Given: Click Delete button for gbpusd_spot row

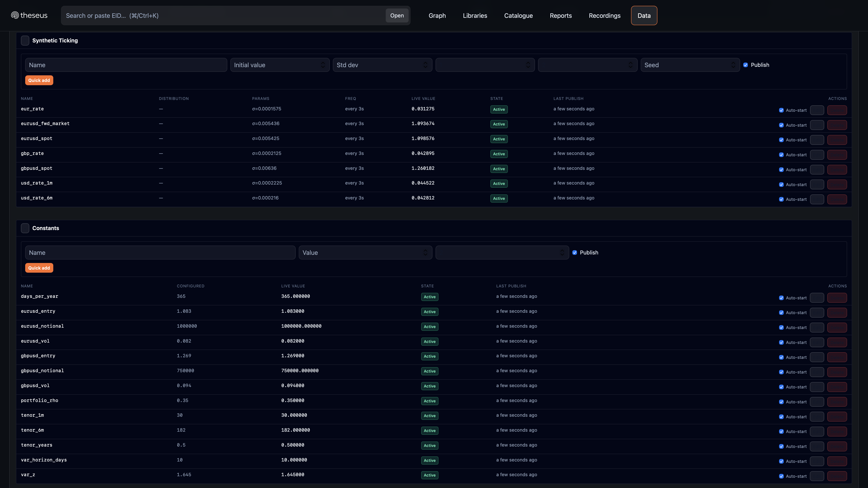Looking at the screenshot, I should click(x=837, y=169).
